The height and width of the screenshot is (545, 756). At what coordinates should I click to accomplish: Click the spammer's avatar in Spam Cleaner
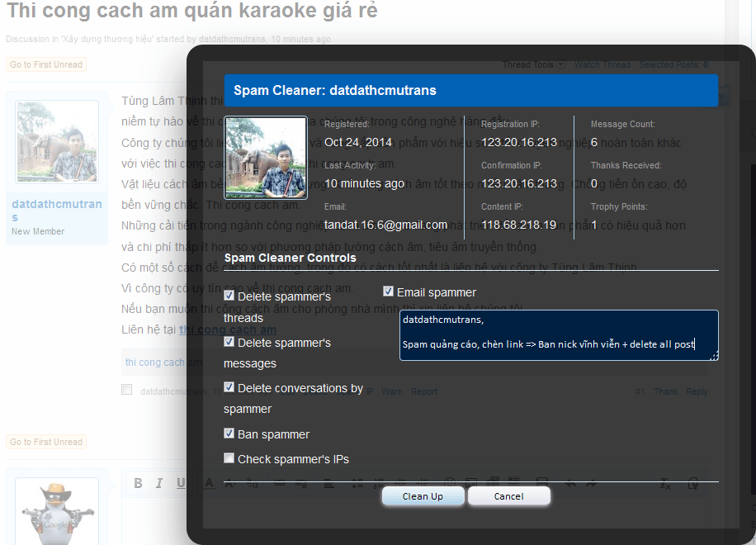pyautogui.click(x=266, y=158)
